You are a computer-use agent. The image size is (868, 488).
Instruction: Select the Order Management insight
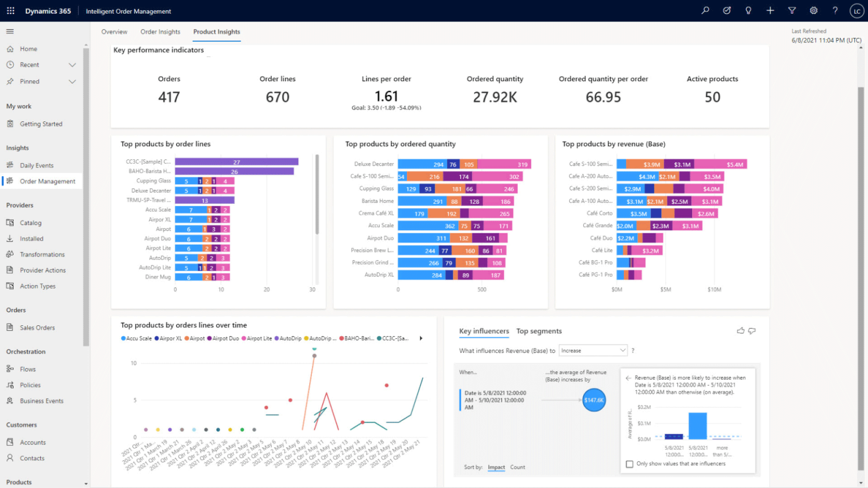point(47,181)
